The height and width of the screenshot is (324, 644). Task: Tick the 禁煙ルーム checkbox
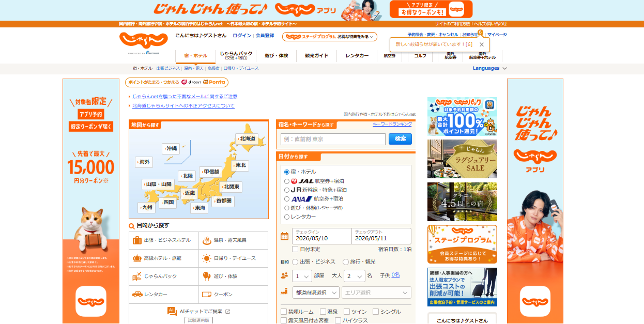point(284,312)
